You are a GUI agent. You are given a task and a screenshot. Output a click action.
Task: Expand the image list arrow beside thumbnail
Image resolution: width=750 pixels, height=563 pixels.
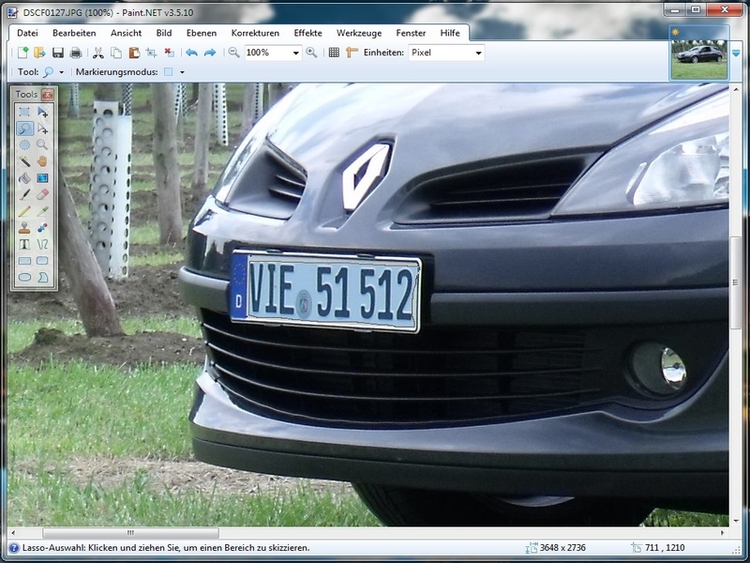pos(736,54)
